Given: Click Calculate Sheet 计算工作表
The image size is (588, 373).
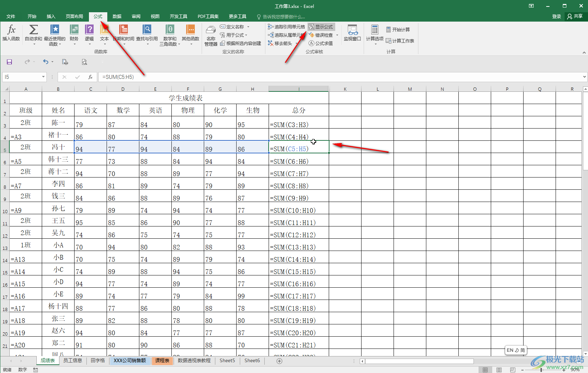Looking at the screenshot, I should [400, 41].
